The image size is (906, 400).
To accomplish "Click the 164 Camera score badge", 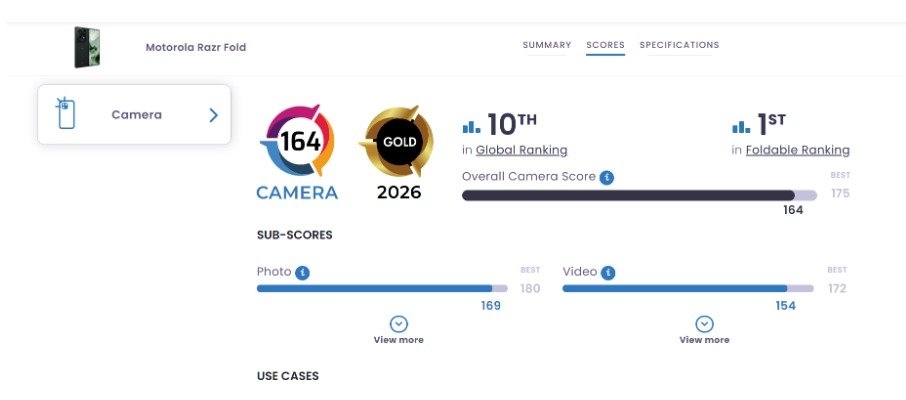I will pos(297,152).
